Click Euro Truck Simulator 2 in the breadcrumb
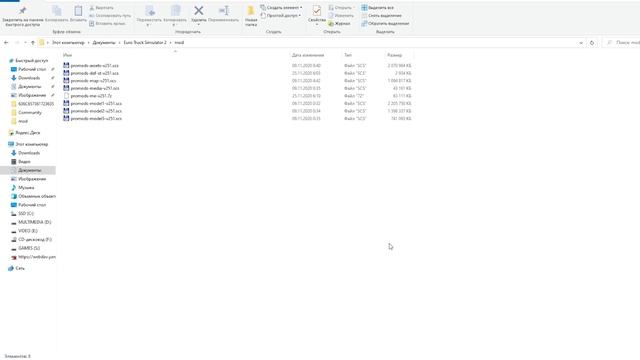The height and width of the screenshot is (360, 640). (145, 42)
